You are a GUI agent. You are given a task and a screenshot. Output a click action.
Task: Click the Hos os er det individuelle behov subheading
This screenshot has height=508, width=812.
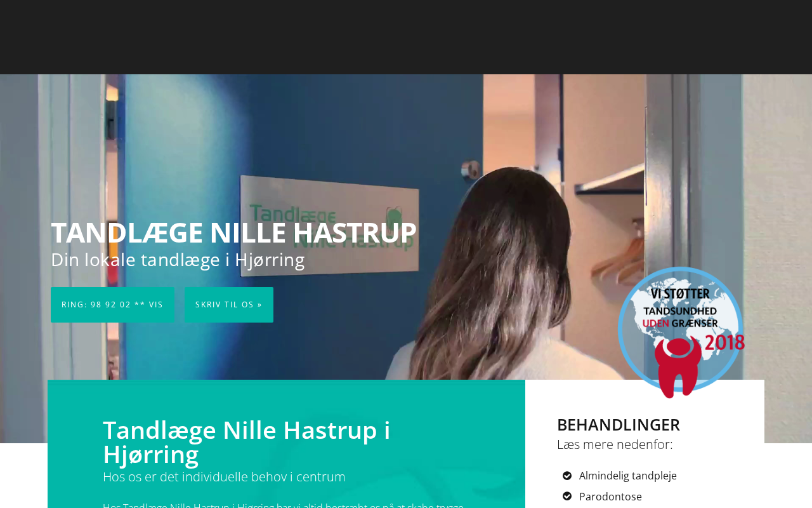pos(224,477)
